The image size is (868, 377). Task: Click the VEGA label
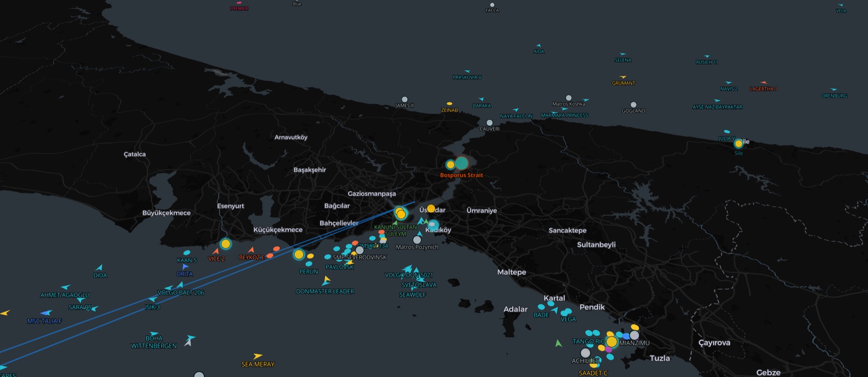pos(568,319)
